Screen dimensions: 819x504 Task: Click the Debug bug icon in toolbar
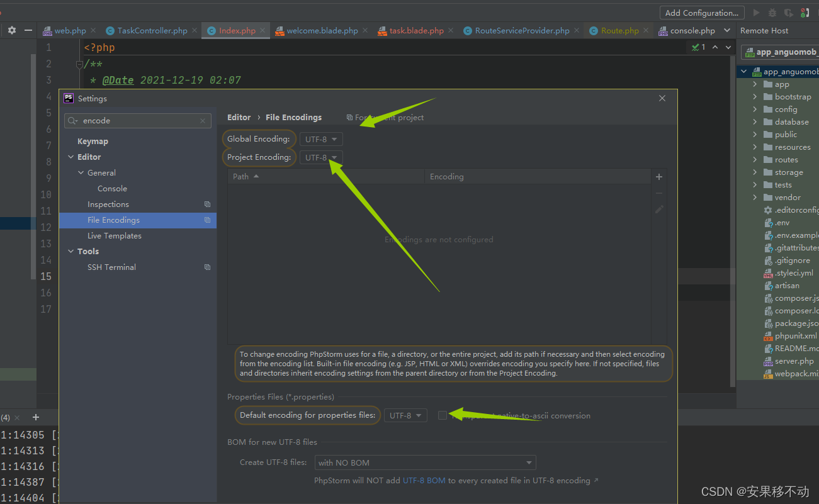772,13
